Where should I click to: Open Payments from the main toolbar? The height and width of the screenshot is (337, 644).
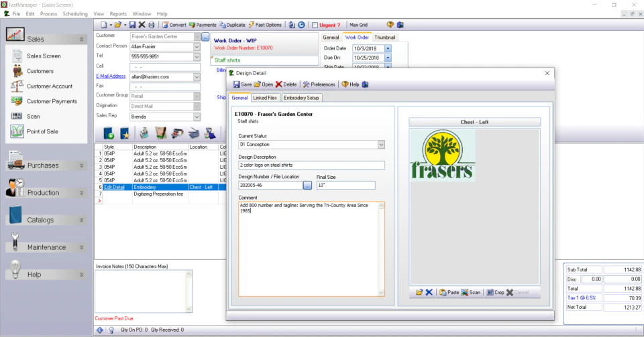point(203,25)
